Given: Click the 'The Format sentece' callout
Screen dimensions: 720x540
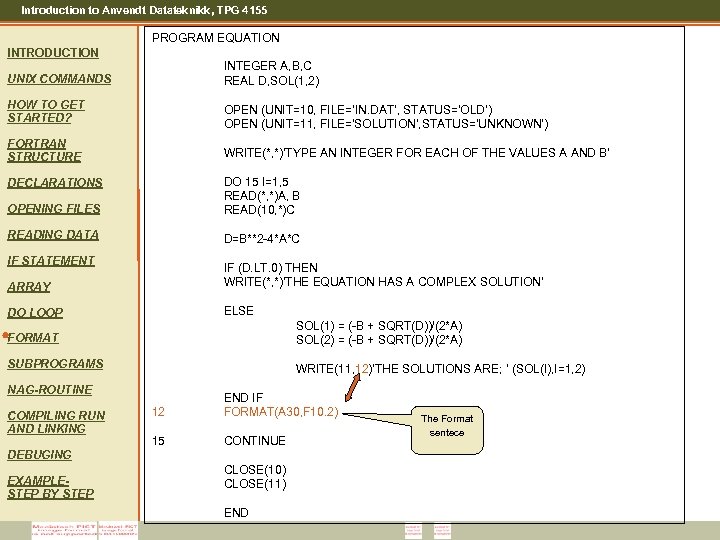Looking at the screenshot, I should [447, 430].
